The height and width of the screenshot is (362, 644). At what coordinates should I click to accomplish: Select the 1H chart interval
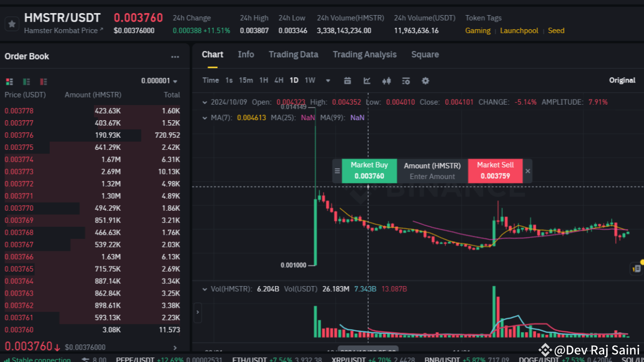click(264, 80)
